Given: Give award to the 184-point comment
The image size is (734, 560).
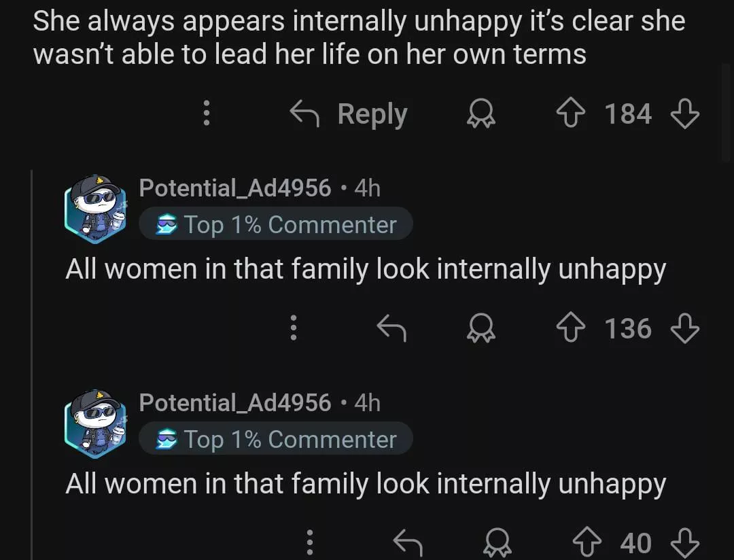Looking at the screenshot, I should (480, 114).
